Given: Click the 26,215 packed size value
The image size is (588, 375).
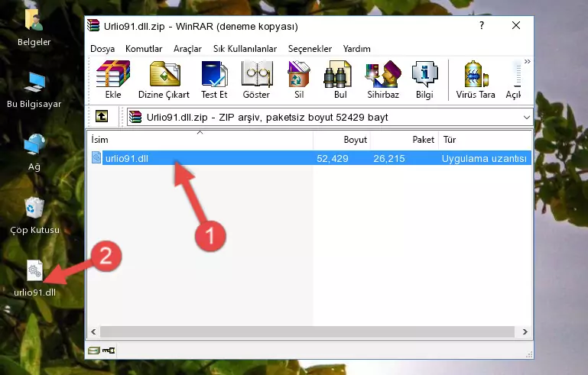Looking at the screenshot, I should [x=389, y=158].
